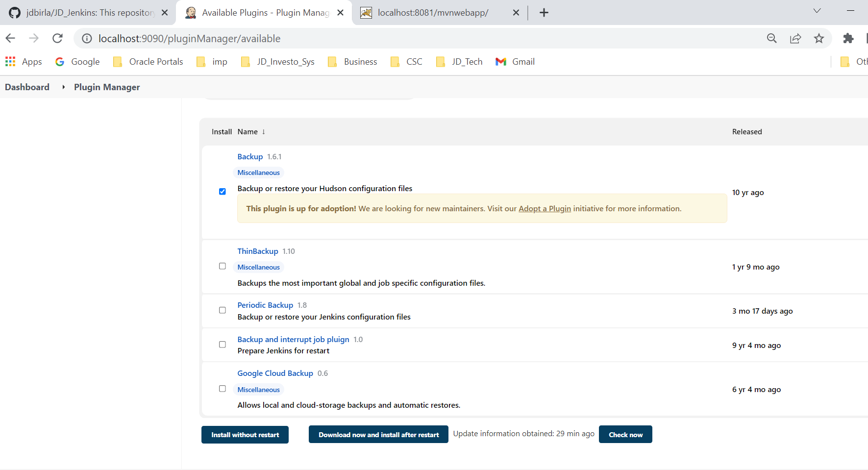
Task: Close the jdbirla/JD_Jenkins GitHub tab
Action: tap(165, 13)
